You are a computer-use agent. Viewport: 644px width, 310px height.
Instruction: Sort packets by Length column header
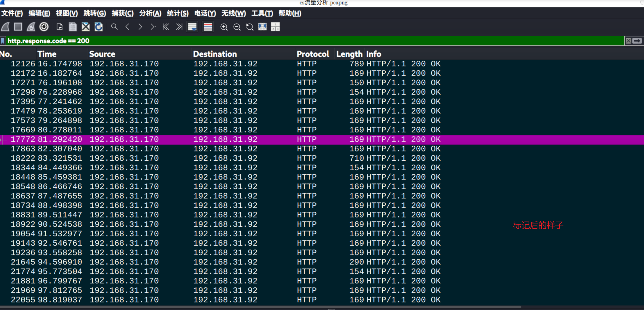[x=349, y=54]
